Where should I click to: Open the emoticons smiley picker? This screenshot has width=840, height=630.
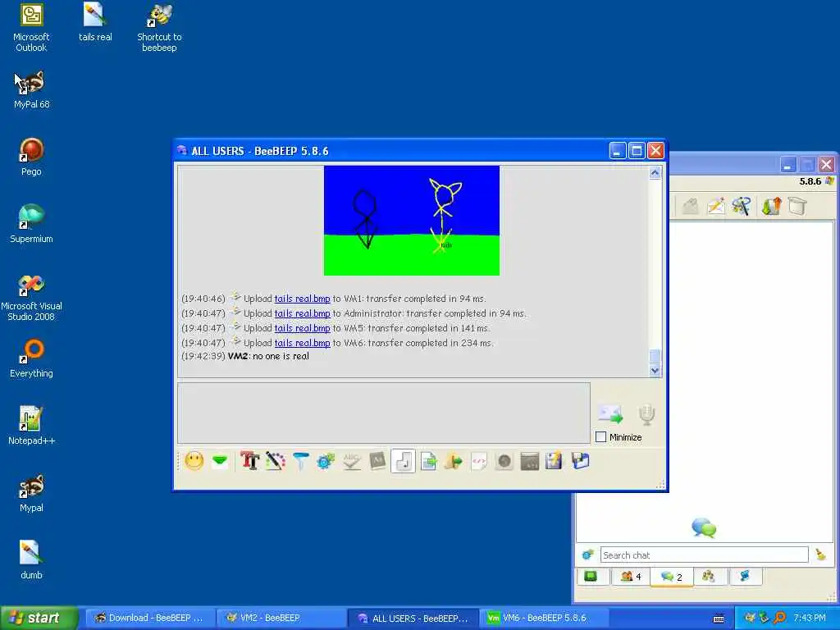194,461
